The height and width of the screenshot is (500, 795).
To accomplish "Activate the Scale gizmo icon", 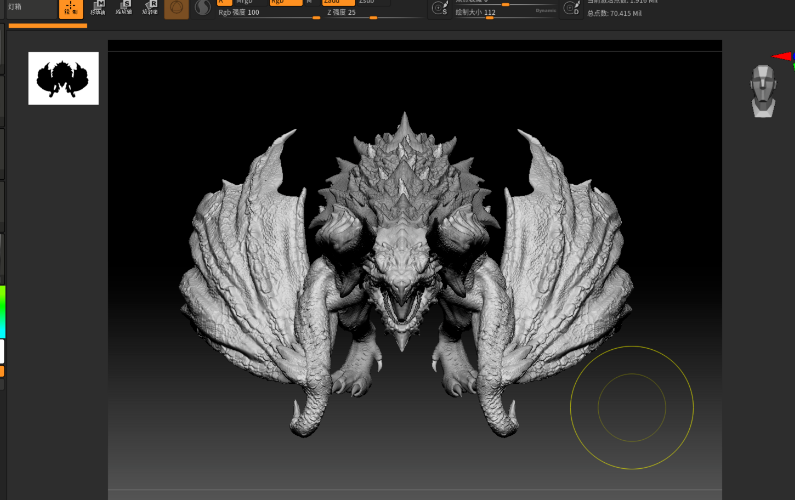I will point(123,8).
